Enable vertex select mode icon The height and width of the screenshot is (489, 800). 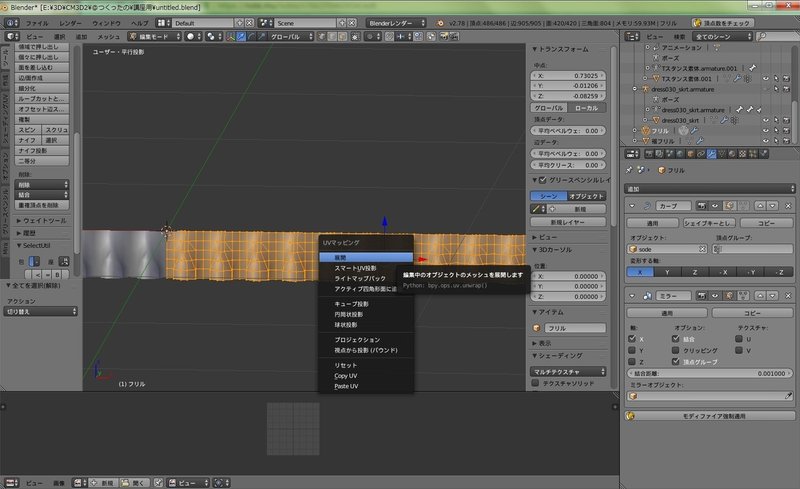click(x=321, y=36)
